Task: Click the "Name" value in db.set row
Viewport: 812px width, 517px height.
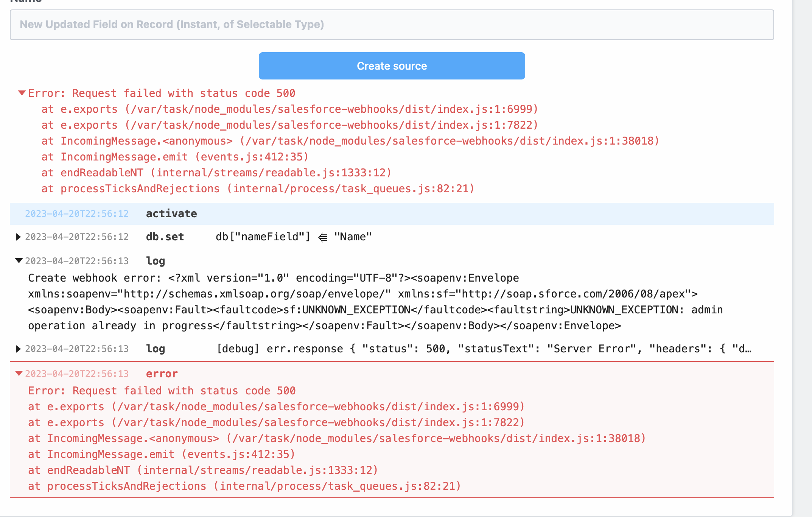Action: (x=352, y=237)
